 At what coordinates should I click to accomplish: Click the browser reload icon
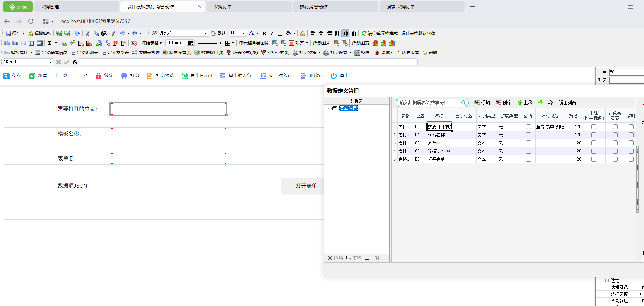pyautogui.click(x=31, y=21)
